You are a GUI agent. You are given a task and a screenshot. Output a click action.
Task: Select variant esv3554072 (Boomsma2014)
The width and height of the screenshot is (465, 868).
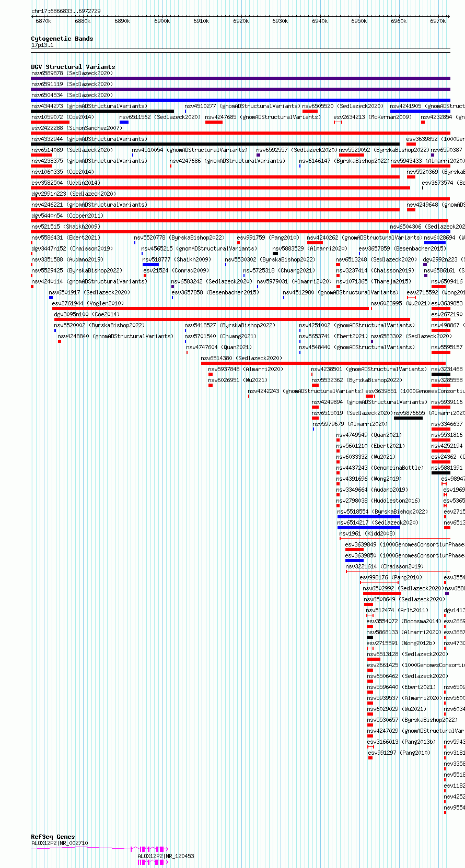(404, 621)
